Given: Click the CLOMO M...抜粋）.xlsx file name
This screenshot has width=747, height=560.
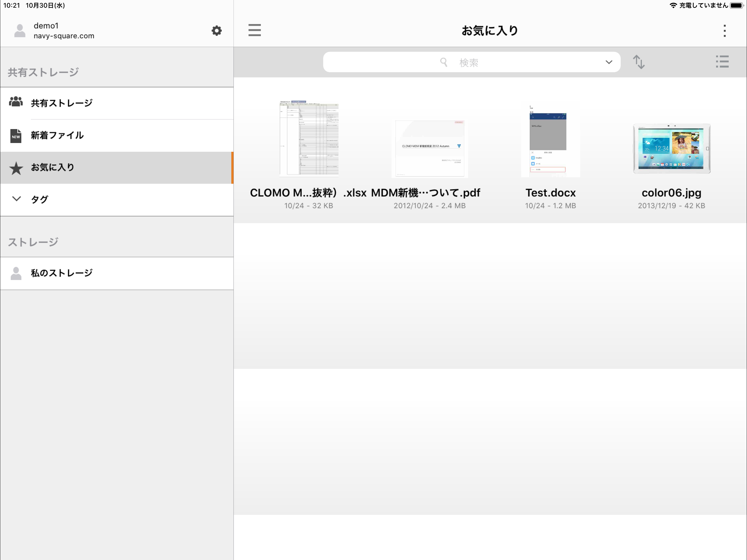Looking at the screenshot, I should pyautogui.click(x=308, y=193).
